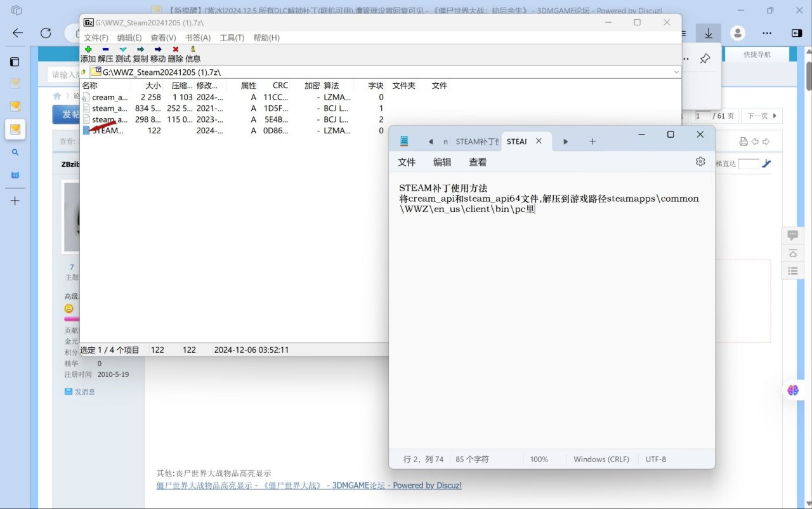Select the cream_a... file row
812x509 pixels.
pyautogui.click(x=233, y=97)
